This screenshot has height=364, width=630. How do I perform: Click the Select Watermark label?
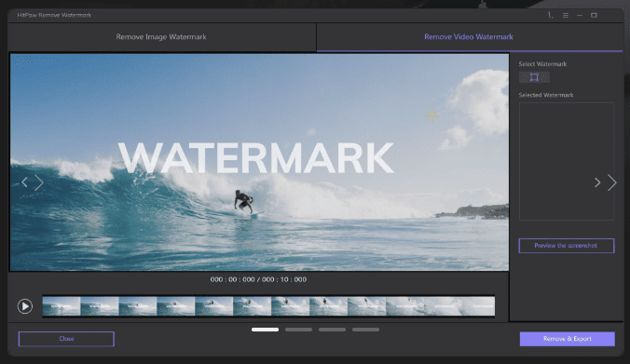(542, 64)
